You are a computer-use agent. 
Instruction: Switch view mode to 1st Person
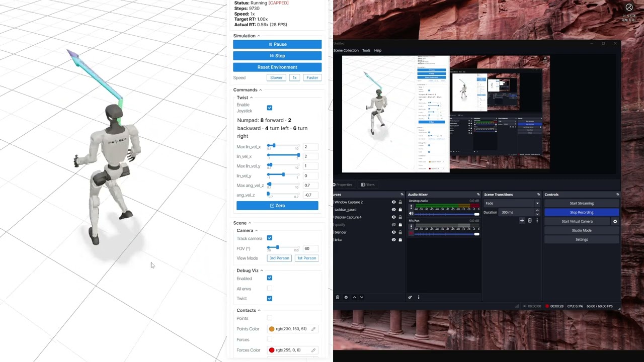click(x=306, y=258)
